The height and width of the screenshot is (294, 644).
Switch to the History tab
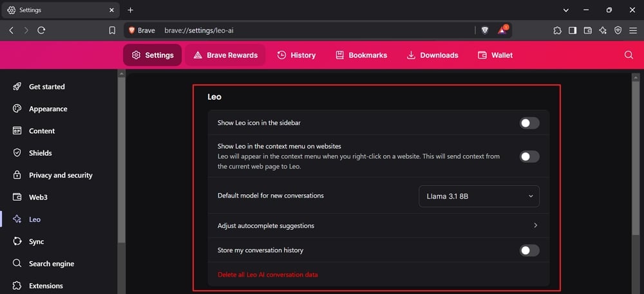[296, 55]
